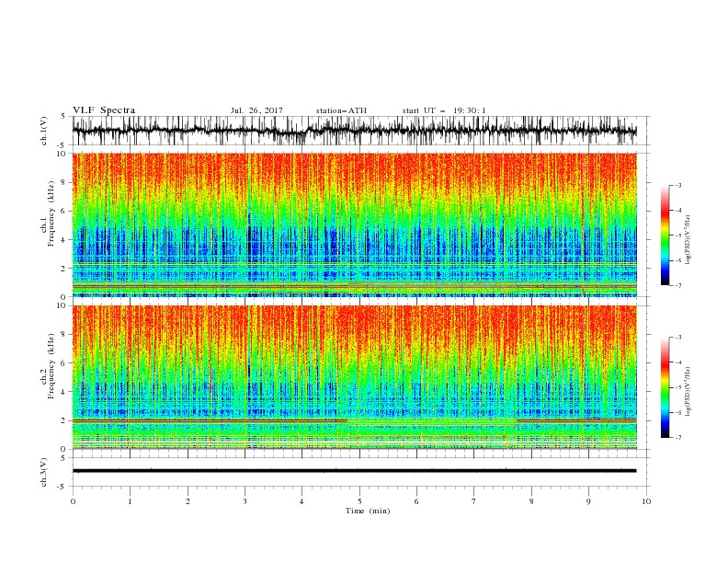The height and width of the screenshot is (563, 728).
Task: Click the 10 kHz tick on ch.1 frequency axis
Action: [x=63, y=154]
